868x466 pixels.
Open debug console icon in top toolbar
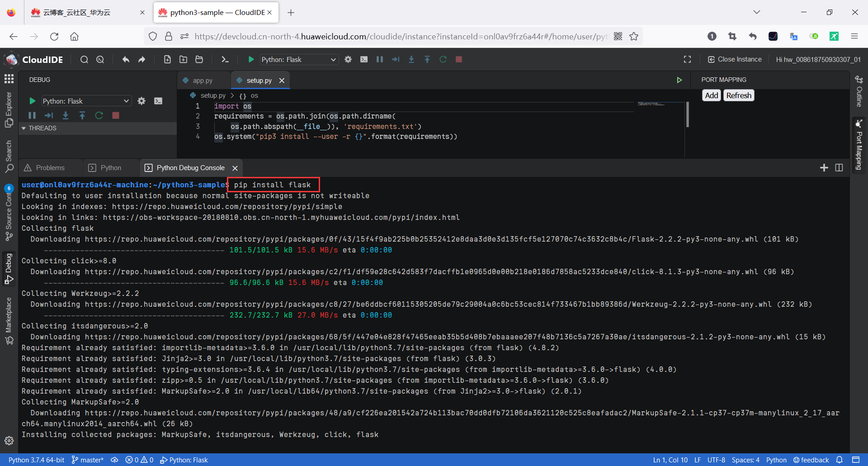(364, 59)
